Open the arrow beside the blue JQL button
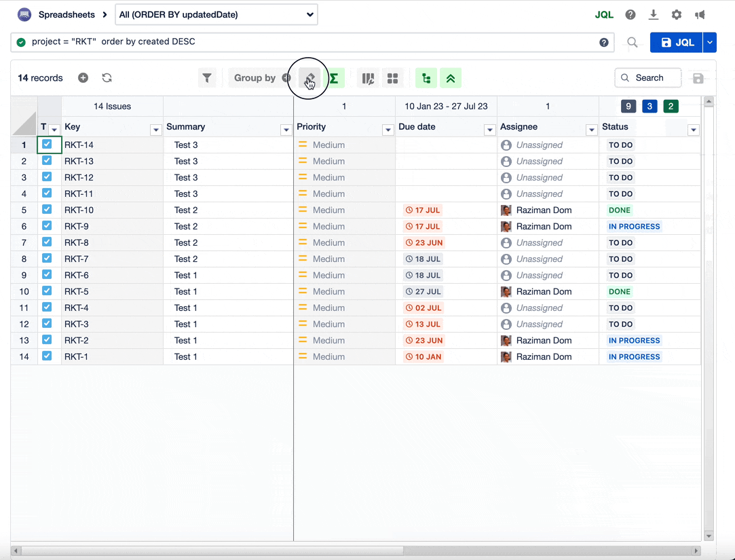 coord(710,43)
